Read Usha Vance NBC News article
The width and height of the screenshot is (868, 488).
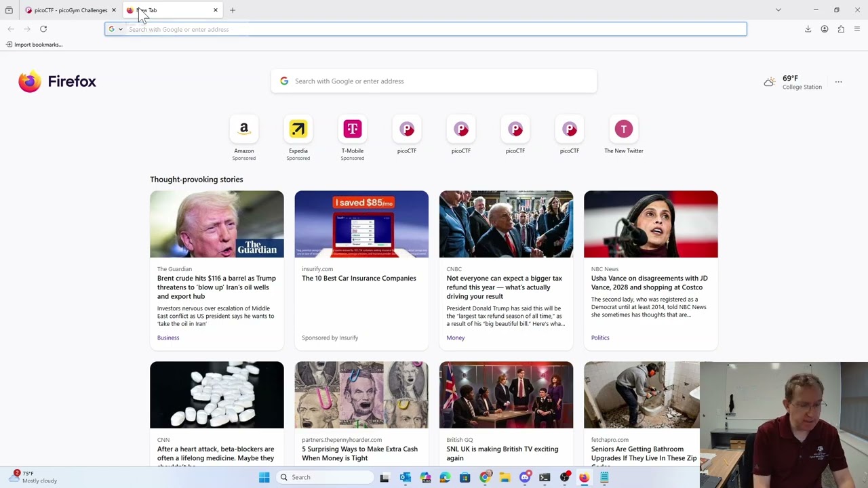pyautogui.click(x=650, y=283)
